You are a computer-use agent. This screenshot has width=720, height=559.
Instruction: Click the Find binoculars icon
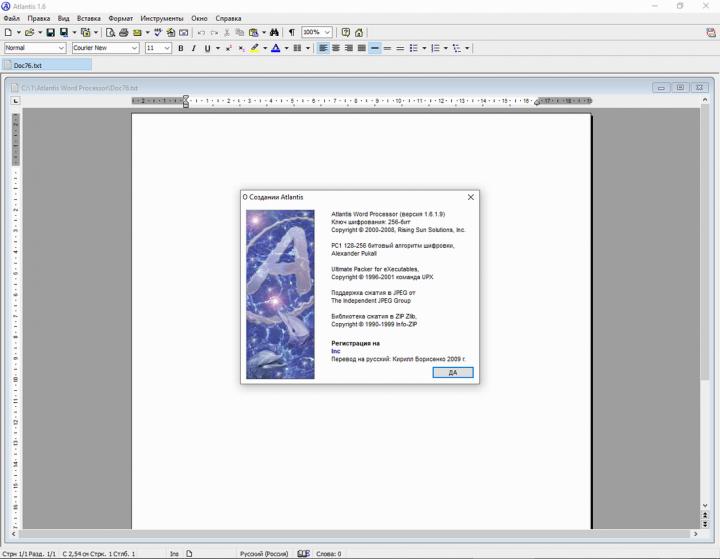point(274,33)
